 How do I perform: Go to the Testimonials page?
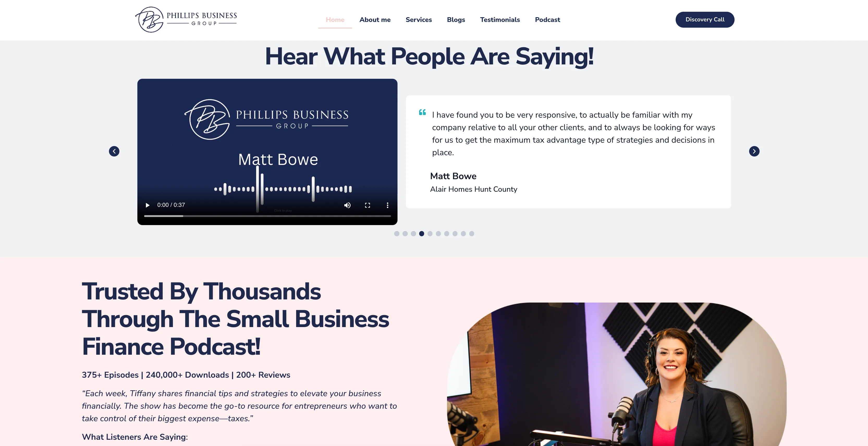[500, 20]
